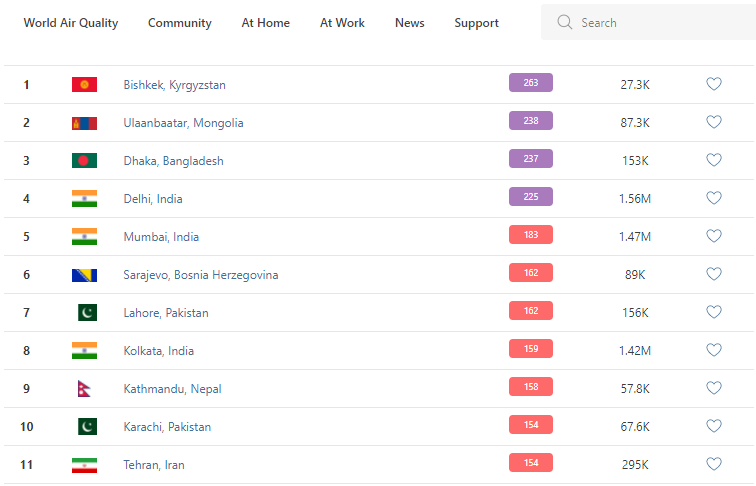
Task: Open Kolkata, India city link
Action: [x=159, y=351]
